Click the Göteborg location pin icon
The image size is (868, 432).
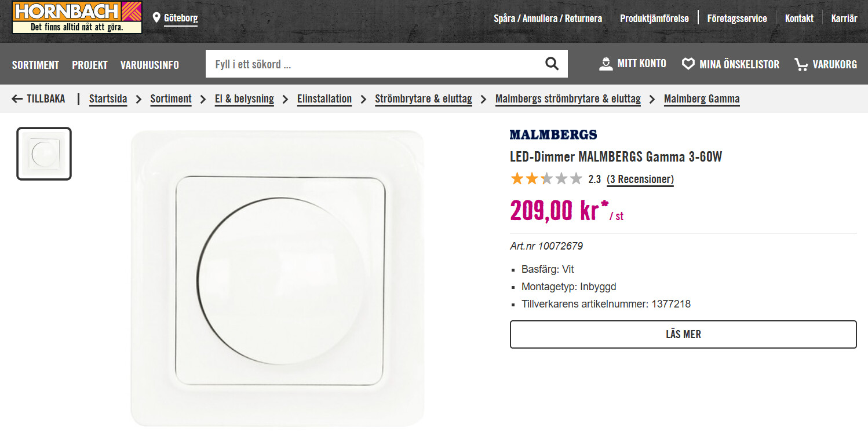156,18
